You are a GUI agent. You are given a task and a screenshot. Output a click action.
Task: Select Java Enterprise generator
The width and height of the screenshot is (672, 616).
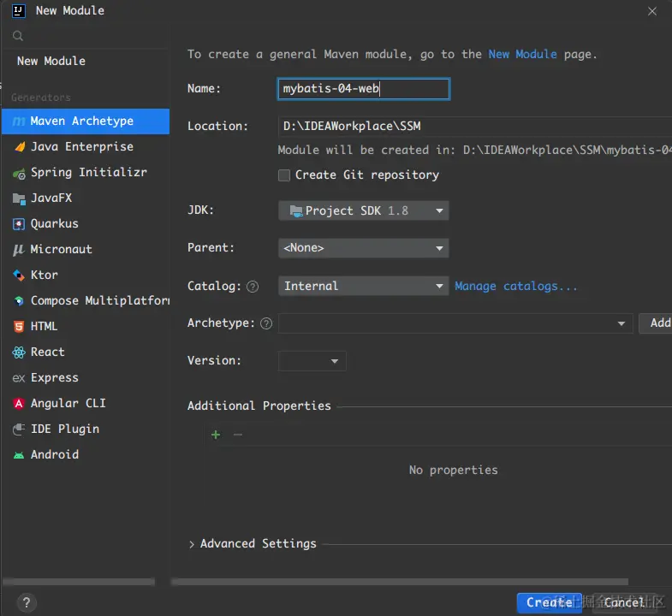[86, 147]
